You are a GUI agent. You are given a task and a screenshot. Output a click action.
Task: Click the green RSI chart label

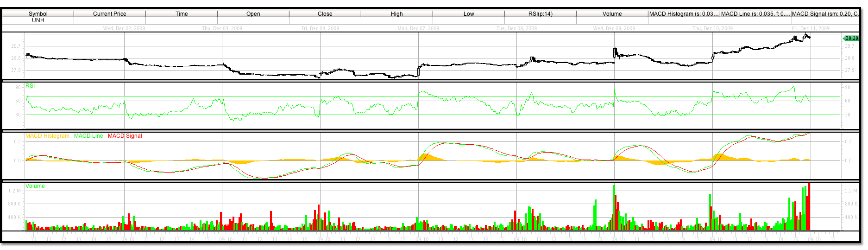[30, 86]
